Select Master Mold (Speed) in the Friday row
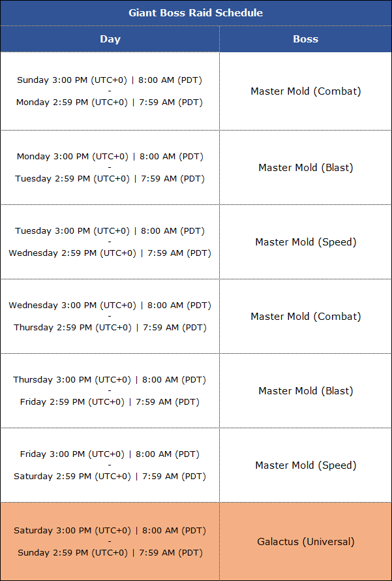The width and height of the screenshot is (392, 581). pos(305,465)
